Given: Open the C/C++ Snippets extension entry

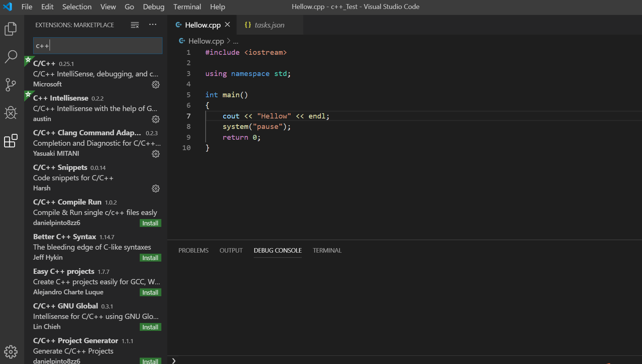Looking at the screenshot, I should (96, 178).
